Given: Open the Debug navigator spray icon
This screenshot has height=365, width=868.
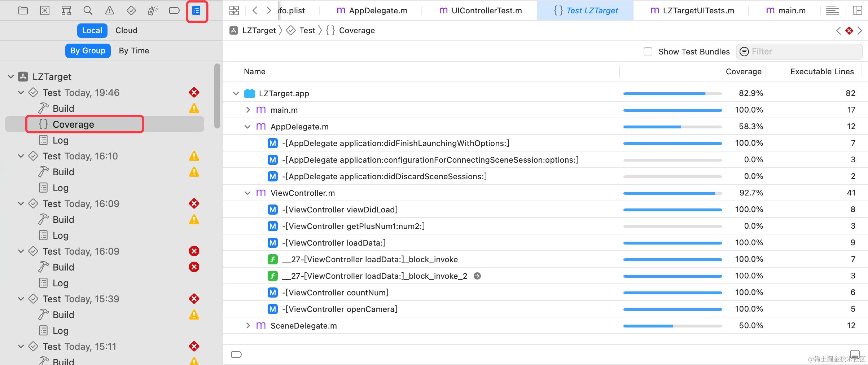Looking at the screenshot, I should point(153,10).
